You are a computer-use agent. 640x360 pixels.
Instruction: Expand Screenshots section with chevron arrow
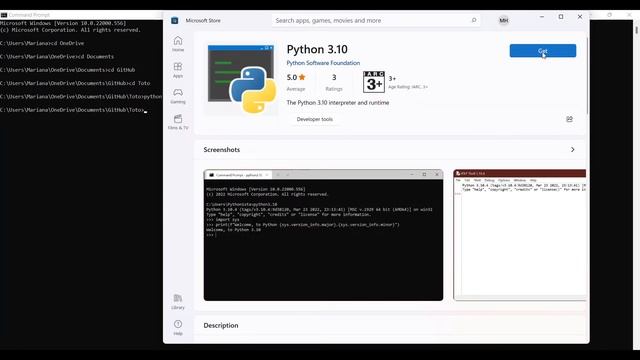pos(573,150)
